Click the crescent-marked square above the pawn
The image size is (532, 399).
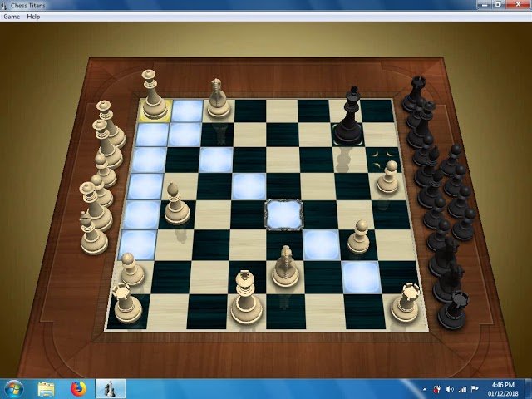pos(383,160)
